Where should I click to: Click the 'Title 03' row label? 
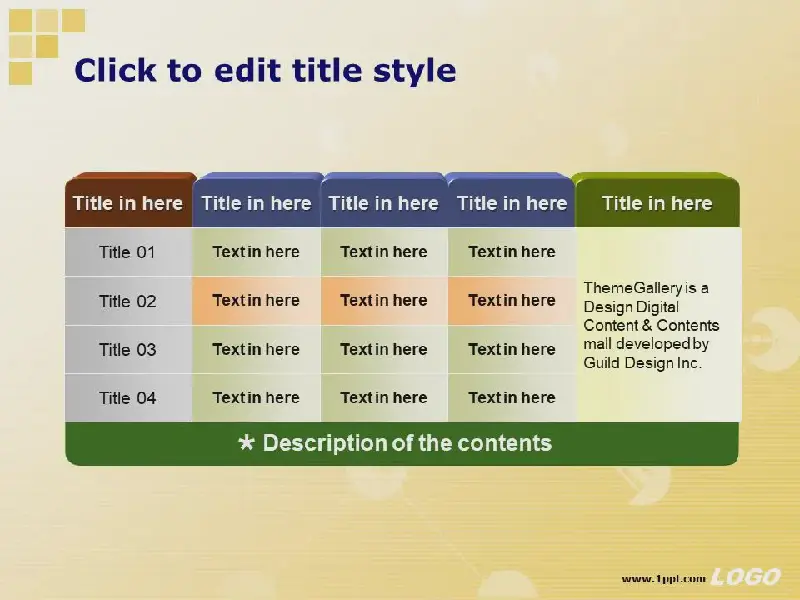coord(128,349)
